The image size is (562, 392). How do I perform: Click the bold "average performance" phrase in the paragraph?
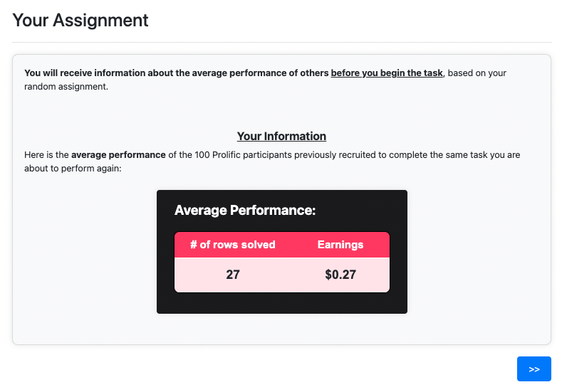click(x=118, y=155)
